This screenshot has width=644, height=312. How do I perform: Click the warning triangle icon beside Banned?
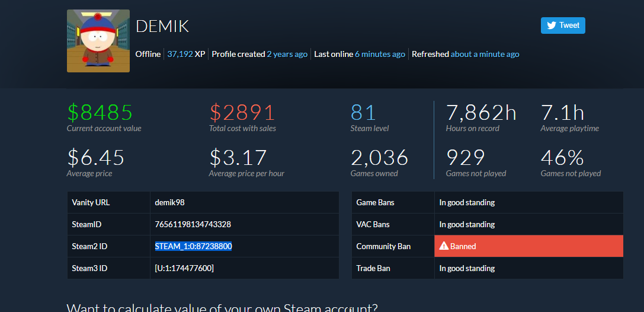[x=444, y=246]
